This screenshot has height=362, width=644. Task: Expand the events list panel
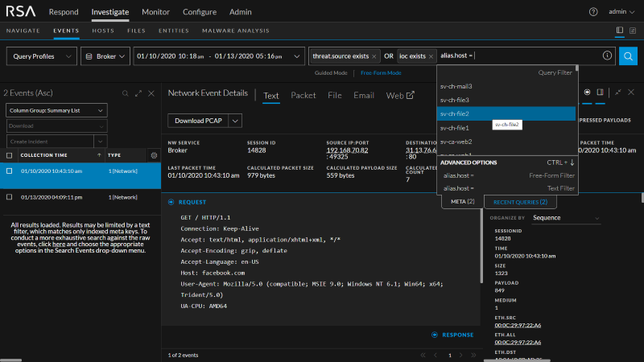(138, 93)
